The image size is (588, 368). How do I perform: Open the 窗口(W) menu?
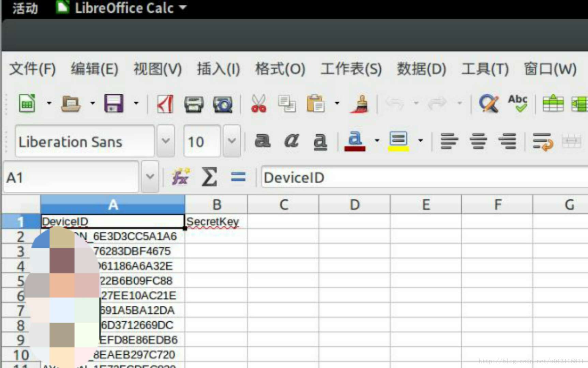point(551,69)
